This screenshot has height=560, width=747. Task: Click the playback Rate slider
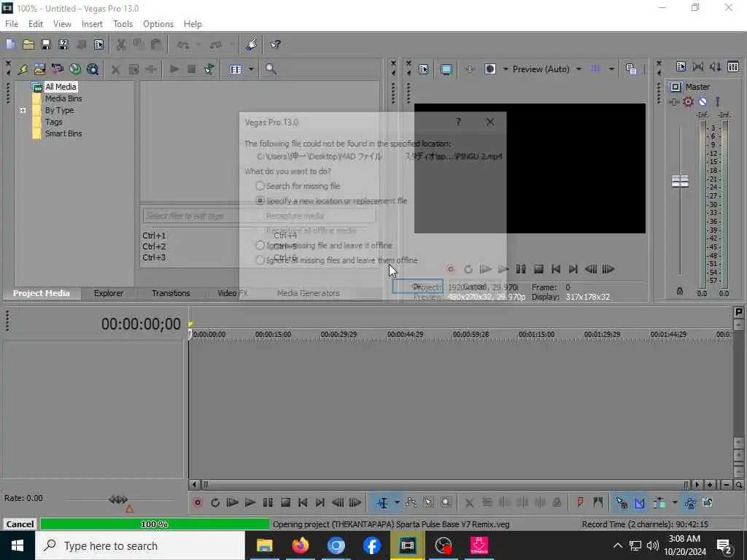[x=118, y=499]
